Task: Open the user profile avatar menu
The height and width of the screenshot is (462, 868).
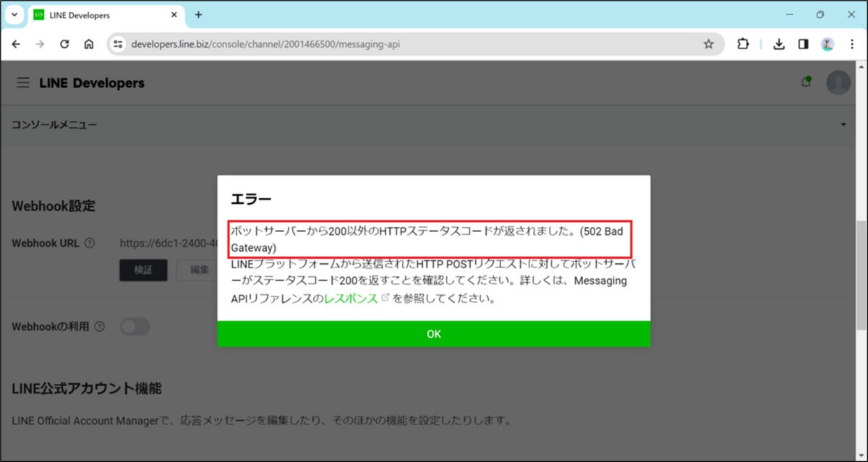Action: click(x=838, y=82)
